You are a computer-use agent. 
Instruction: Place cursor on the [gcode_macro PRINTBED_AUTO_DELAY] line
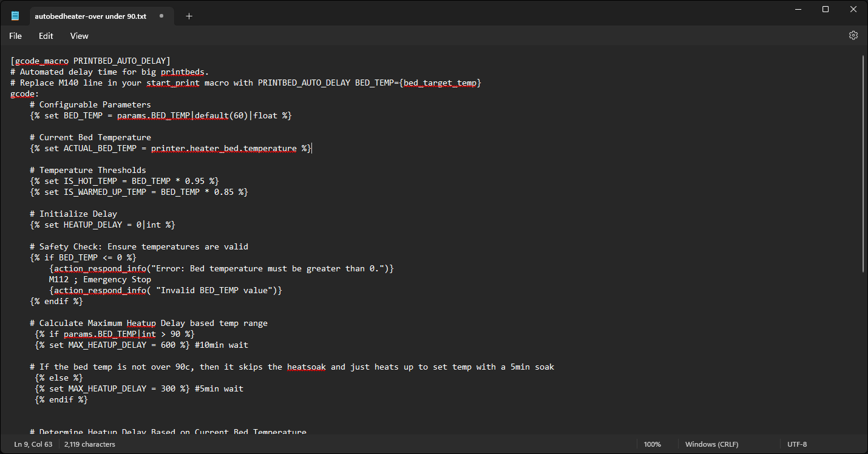[90, 61]
